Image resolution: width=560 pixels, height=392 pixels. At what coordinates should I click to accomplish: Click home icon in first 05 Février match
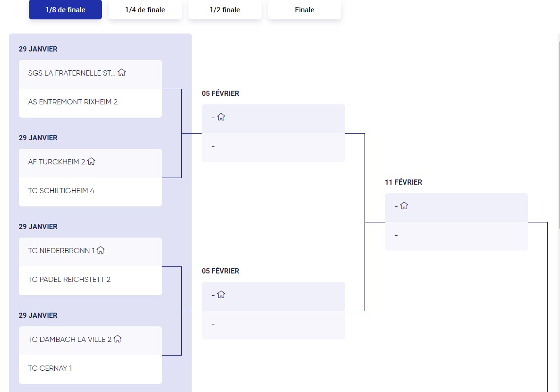tap(221, 117)
